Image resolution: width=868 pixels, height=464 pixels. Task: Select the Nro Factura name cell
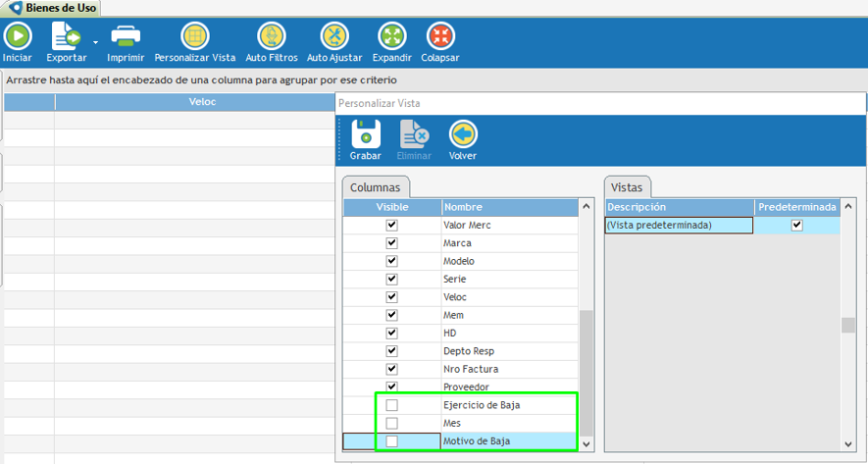click(x=510, y=369)
